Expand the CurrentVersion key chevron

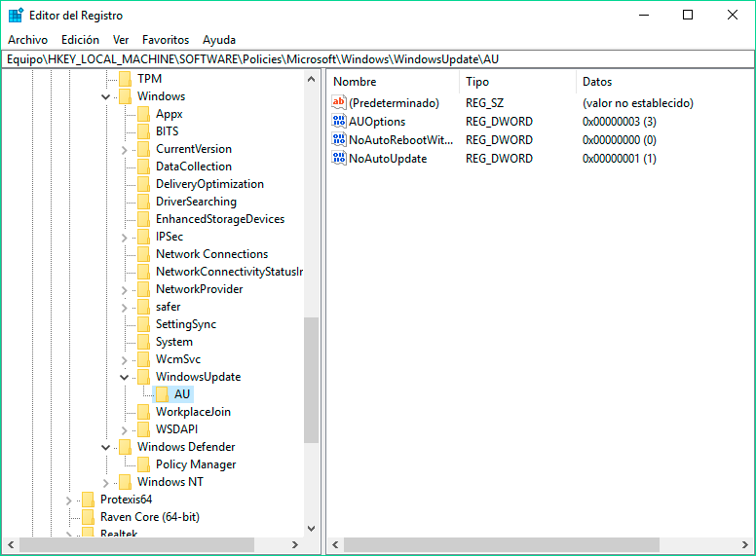[x=124, y=150]
